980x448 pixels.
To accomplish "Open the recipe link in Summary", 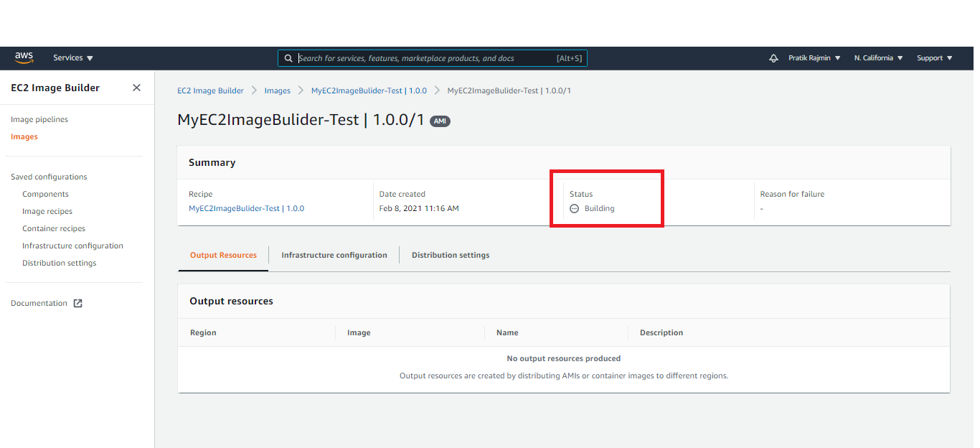I will [x=246, y=208].
